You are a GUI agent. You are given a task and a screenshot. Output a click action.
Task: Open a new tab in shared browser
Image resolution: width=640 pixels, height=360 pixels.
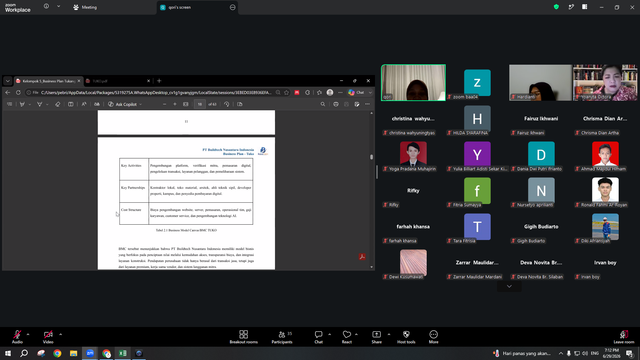coord(159,81)
